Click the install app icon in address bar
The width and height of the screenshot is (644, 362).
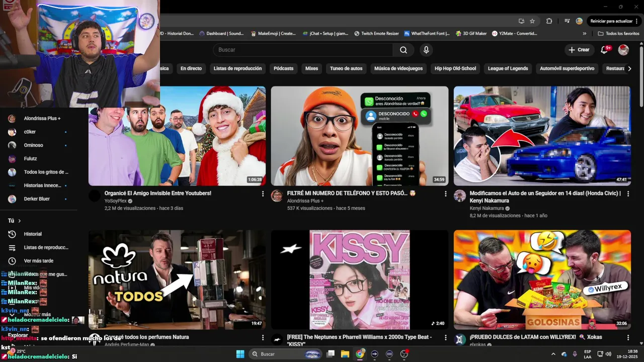coord(521,21)
